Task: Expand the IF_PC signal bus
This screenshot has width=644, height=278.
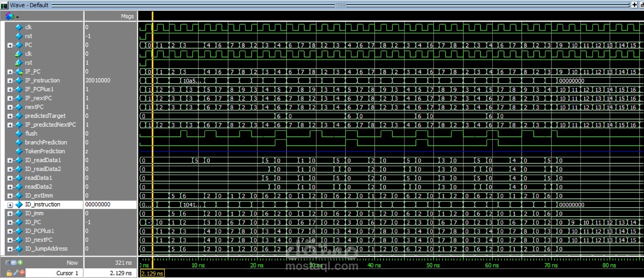Action: 10,72
